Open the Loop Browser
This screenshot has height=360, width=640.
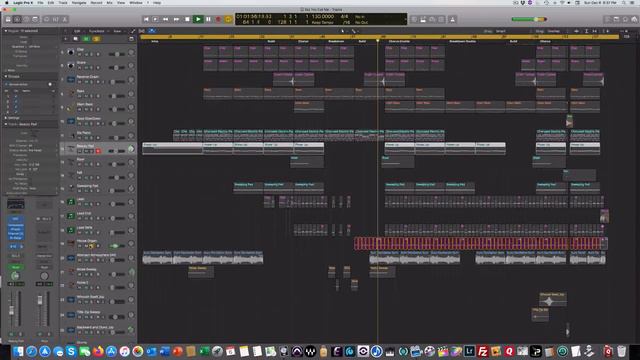pos(625,19)
